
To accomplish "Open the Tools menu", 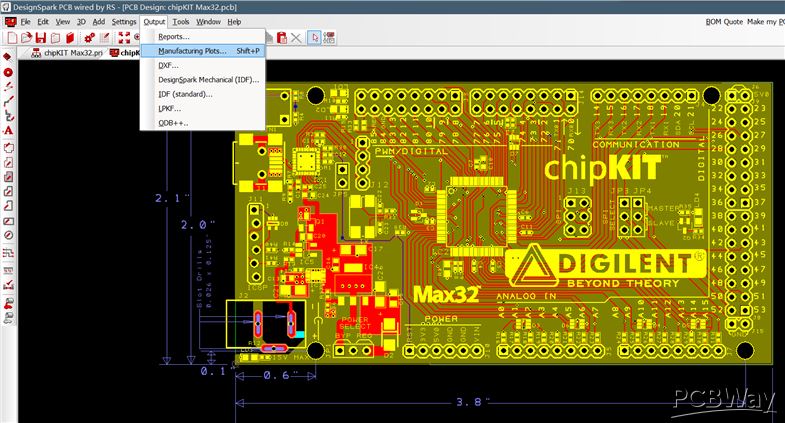I will [x=180, y=21].
